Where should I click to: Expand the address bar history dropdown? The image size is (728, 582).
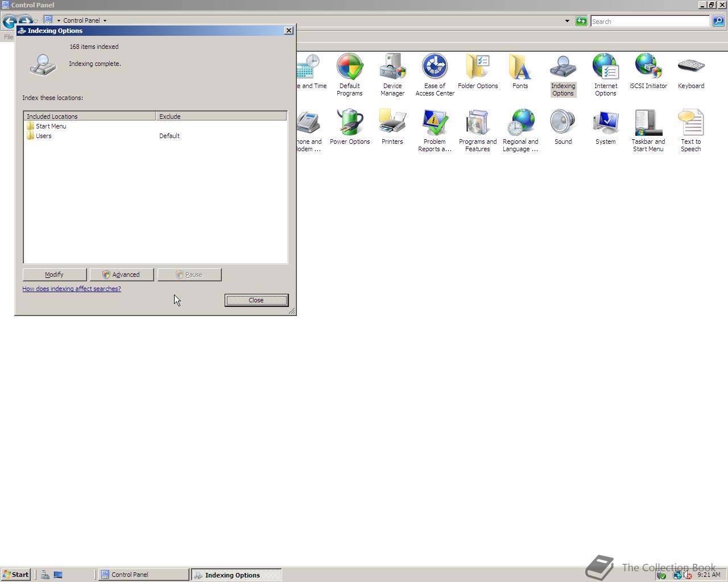pyautogui.click(x=567, y=21)
